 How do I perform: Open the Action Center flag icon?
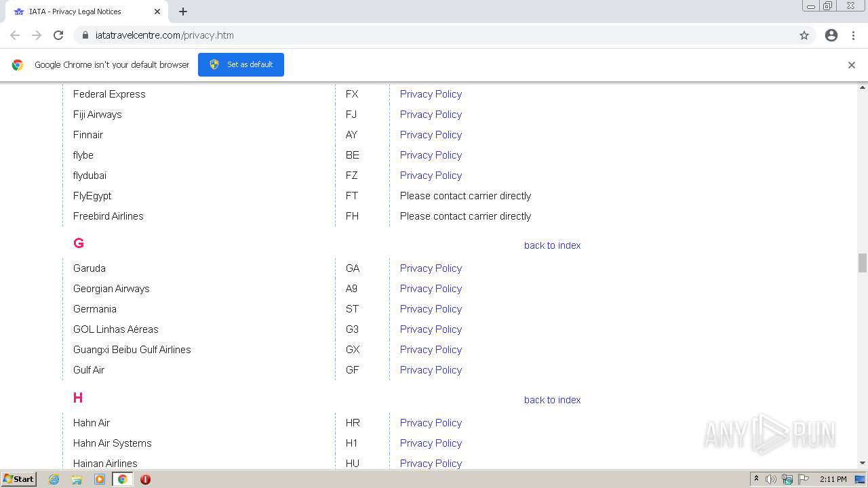[x=804, y=479]
